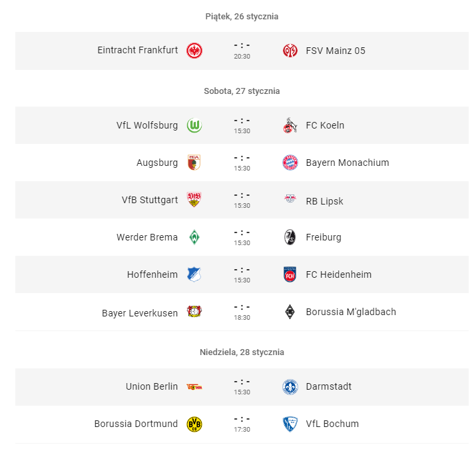
Task: Click the FC Heidenheim FCH badge
Action: (290, 274)
